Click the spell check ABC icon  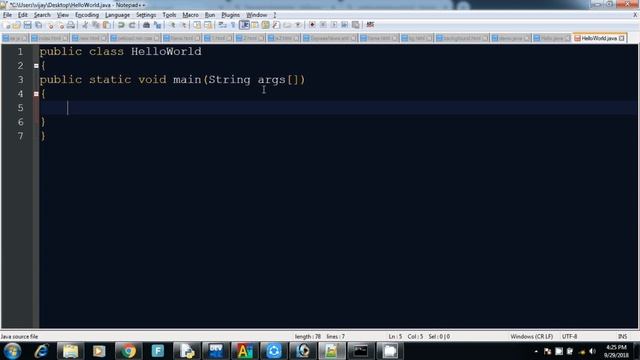370,25
